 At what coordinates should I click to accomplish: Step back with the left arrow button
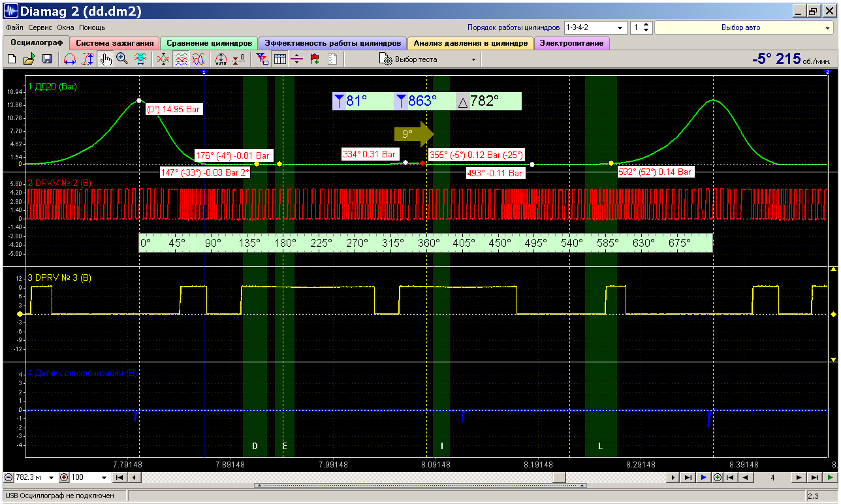[x=134, y=477]
